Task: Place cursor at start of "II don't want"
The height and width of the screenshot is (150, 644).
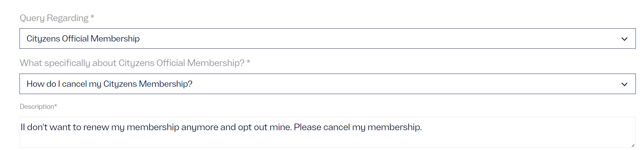Action: point(21,127)
